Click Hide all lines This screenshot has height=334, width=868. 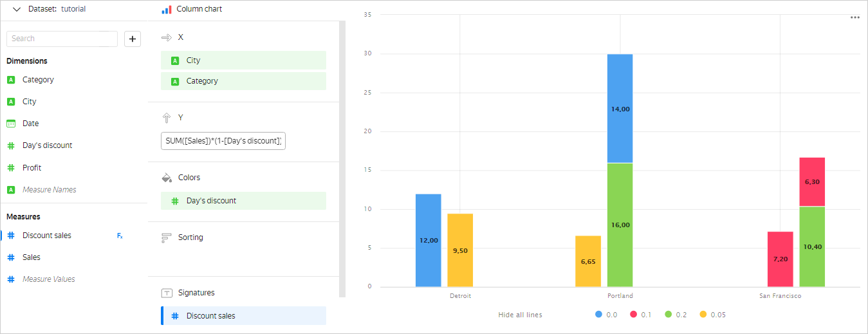(x=520, y=315)
